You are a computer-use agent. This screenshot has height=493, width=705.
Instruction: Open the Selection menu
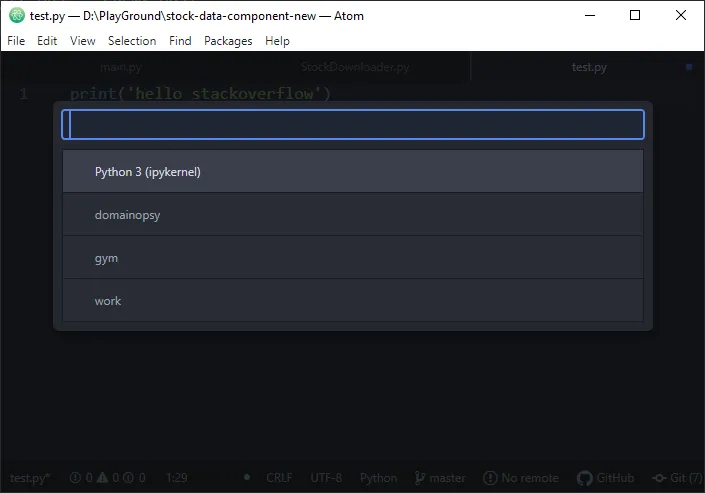pos(132,41)
